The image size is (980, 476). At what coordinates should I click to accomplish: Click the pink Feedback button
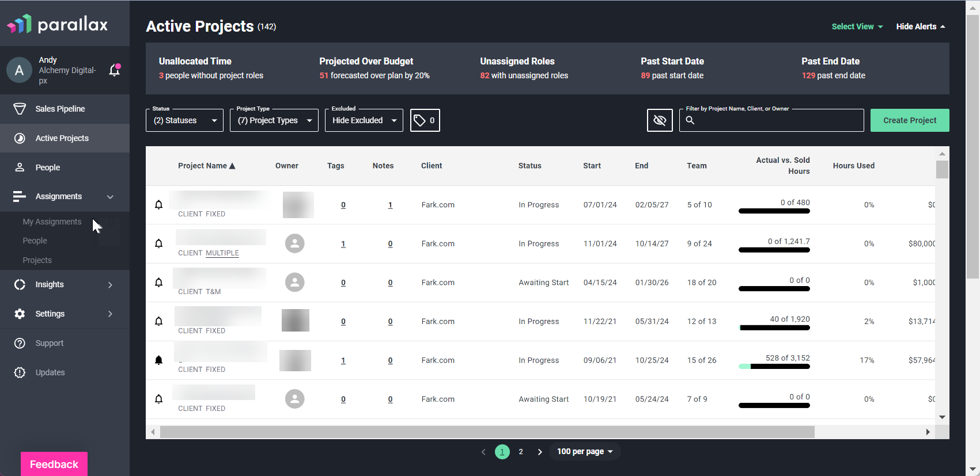(x=54, y=464)
